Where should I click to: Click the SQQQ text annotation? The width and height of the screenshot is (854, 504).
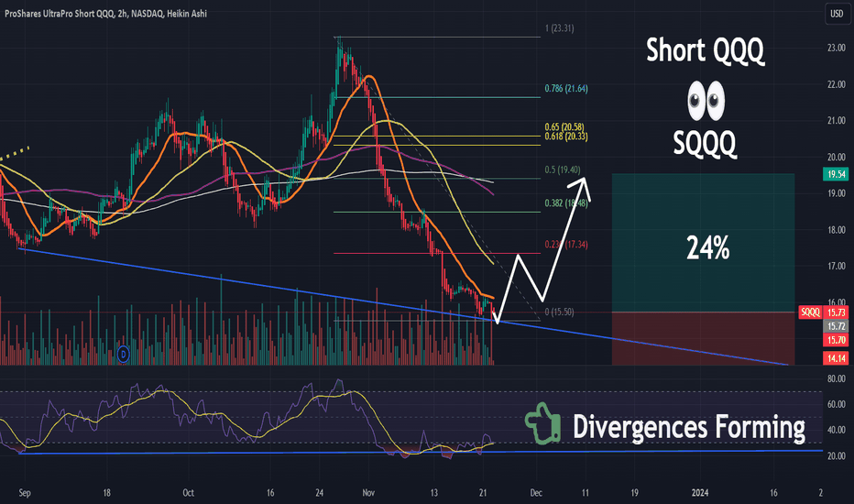705,145
